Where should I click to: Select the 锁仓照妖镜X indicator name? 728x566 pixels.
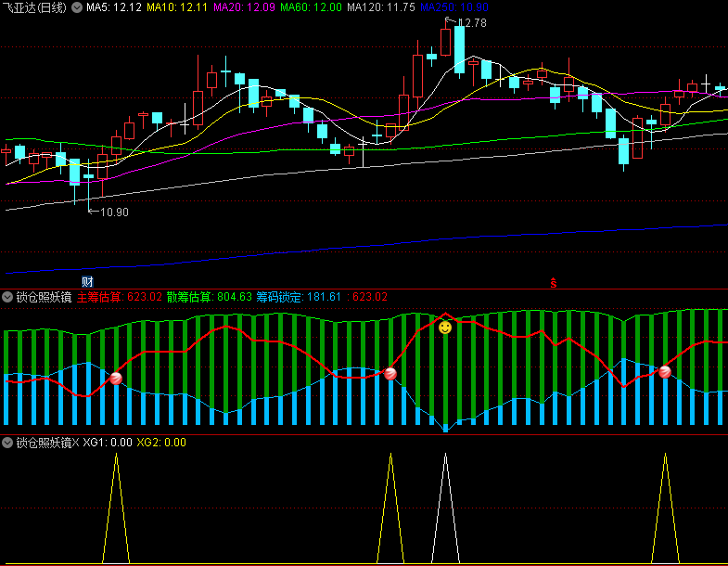coord(48,443)
